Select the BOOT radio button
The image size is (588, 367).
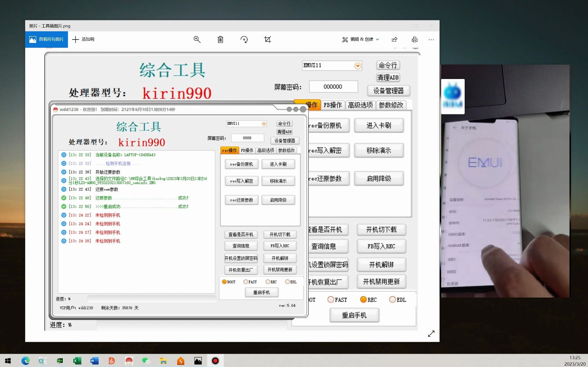(225, 282)
